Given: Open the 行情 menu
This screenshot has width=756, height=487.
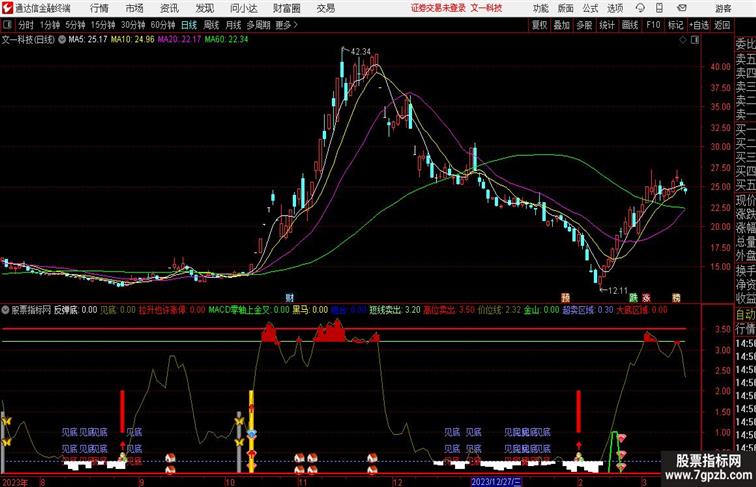Looking at the screenshot, I should (x=99, y=8).
